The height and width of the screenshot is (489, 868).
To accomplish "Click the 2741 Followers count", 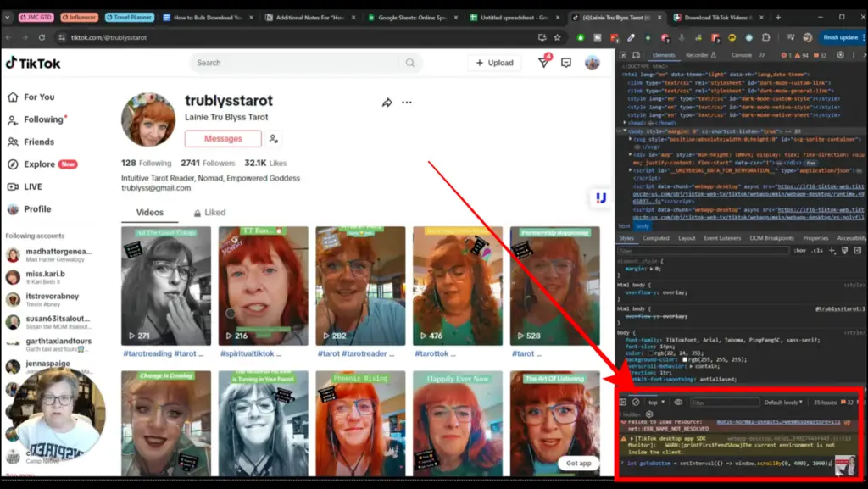I will click(208, 164).
